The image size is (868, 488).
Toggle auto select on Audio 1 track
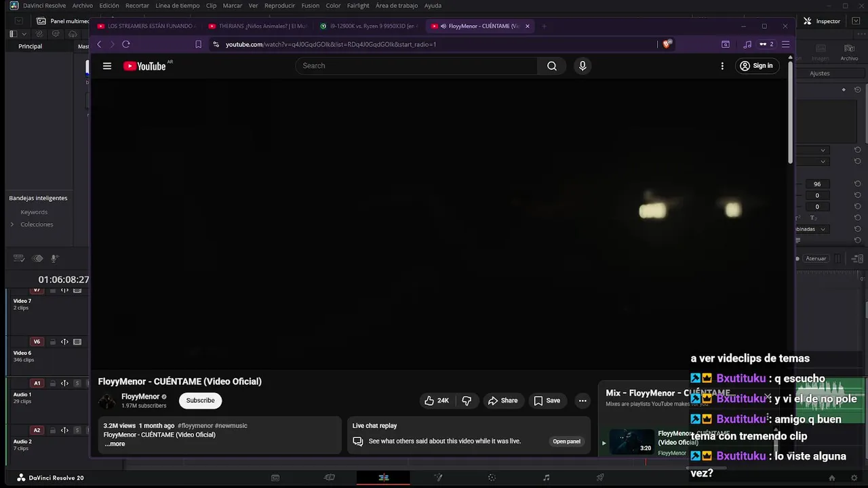click(x=65, y=384)
